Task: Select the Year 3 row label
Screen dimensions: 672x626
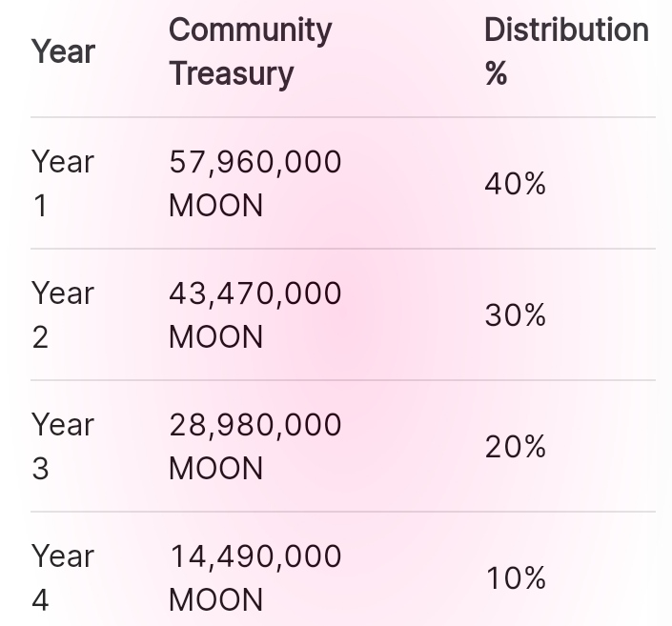Action: (62, 446)
